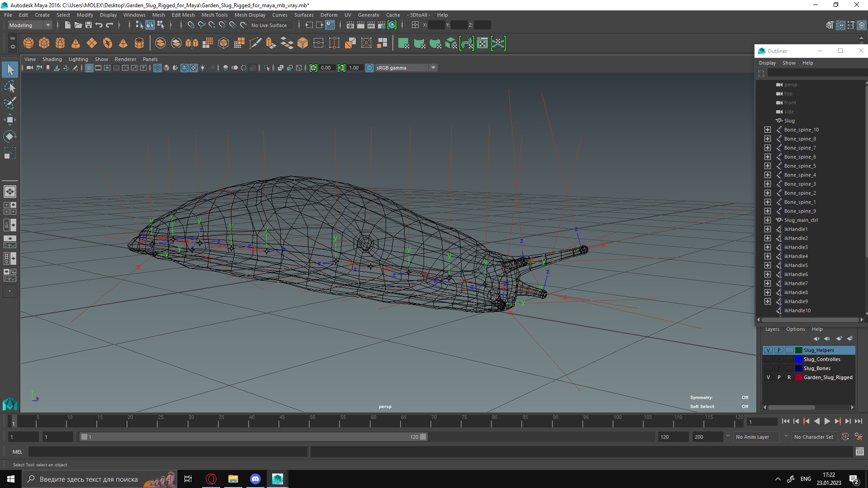Open Discord from the Windows taskbar
Viewport: 868px width, 488px height.
(x=255, y=479)
